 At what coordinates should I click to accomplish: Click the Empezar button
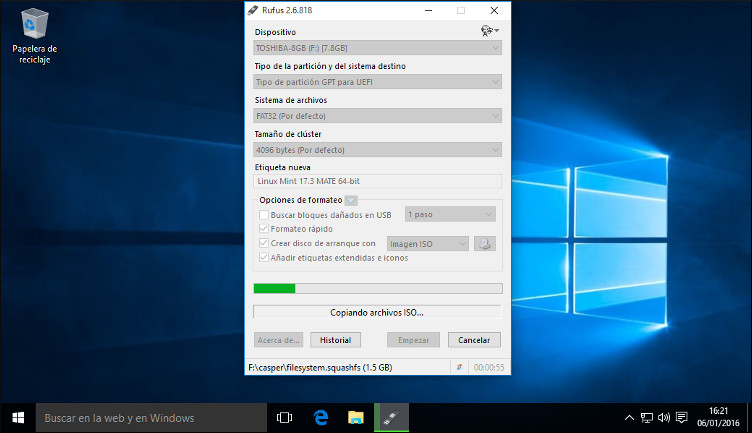pyautogui.click(x=413, y=340)
